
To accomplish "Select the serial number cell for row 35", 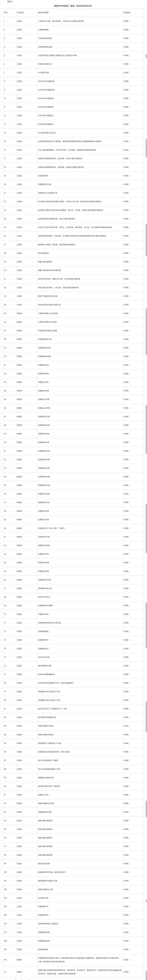I will (x=5, y=313).
